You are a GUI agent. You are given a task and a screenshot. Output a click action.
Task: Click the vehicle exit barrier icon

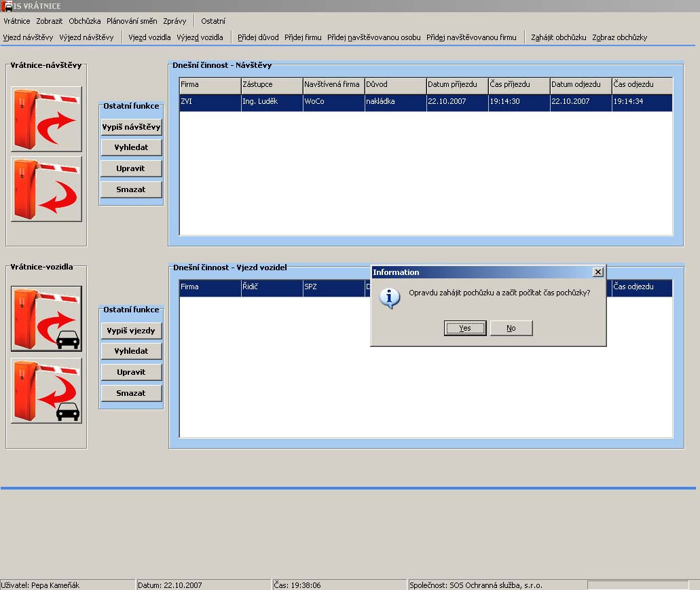pyautogui.click(x=46, y=390)
